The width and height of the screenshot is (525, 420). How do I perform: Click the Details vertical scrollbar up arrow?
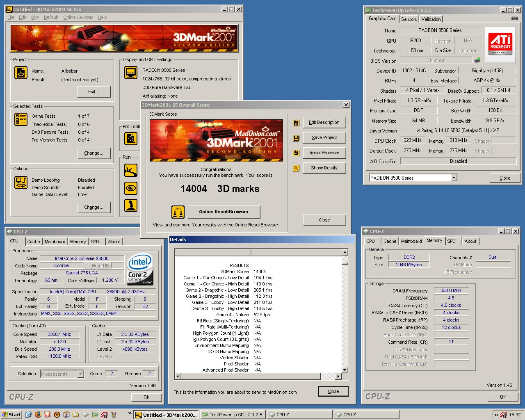pyautogui.click(x=345, y=252)
